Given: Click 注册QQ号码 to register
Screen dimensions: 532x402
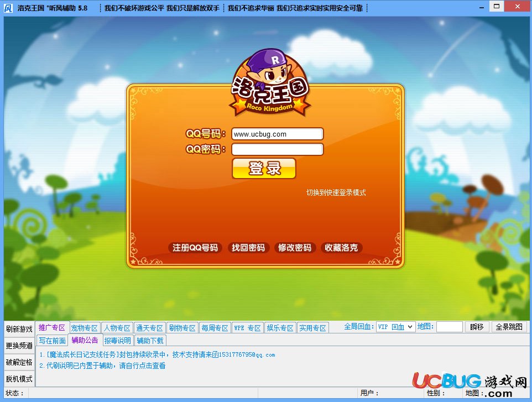Looking at the screenshot, I should [x=195, y=248].
